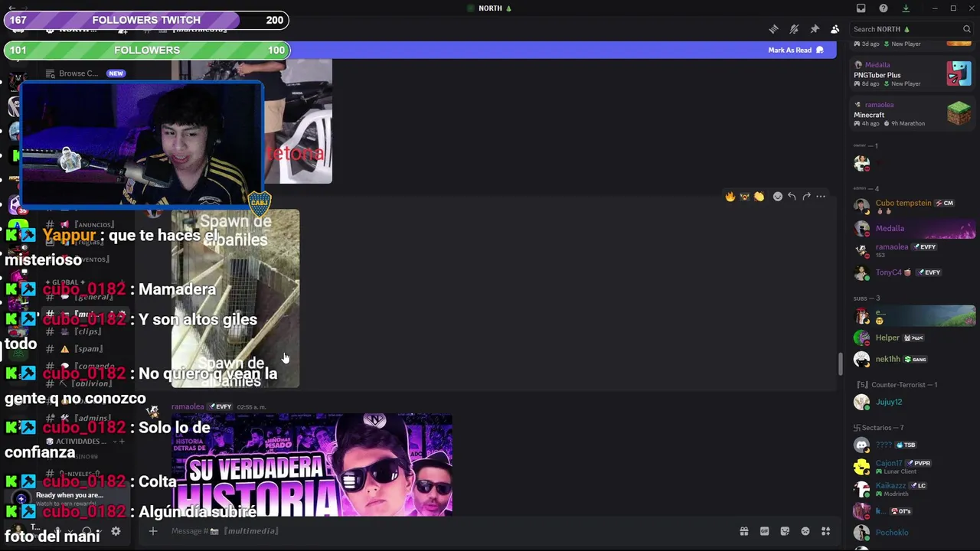Click the chat scrollbar thumb
This screenshot has width=980, height=551.
840,364
